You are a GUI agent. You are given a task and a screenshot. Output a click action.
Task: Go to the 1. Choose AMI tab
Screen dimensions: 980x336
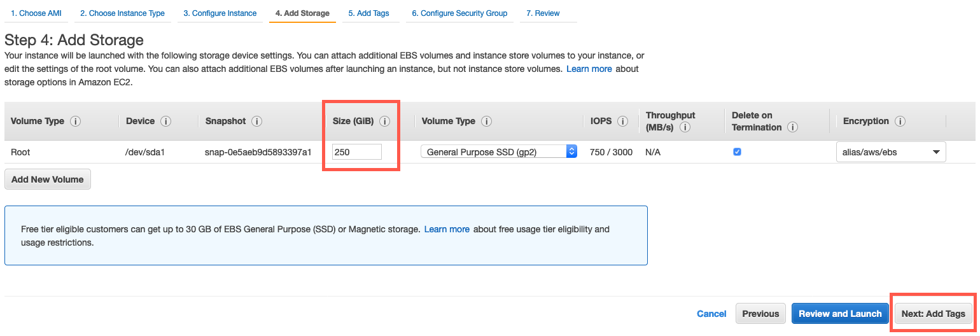[36, 13]
